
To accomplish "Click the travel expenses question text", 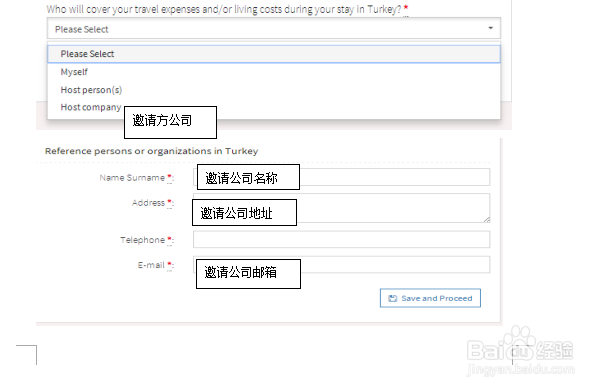I will click(224, 9).
